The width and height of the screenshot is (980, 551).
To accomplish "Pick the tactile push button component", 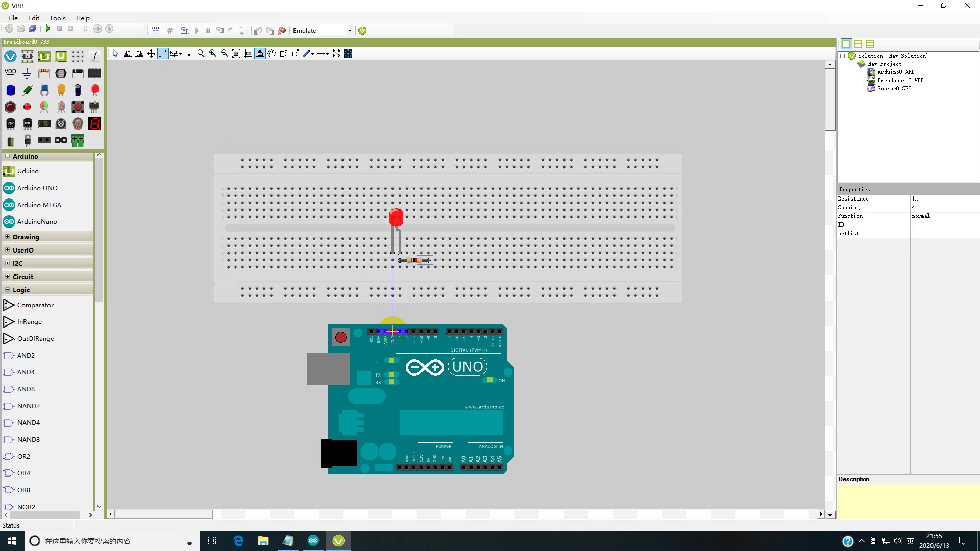I will tap(78, 107).
